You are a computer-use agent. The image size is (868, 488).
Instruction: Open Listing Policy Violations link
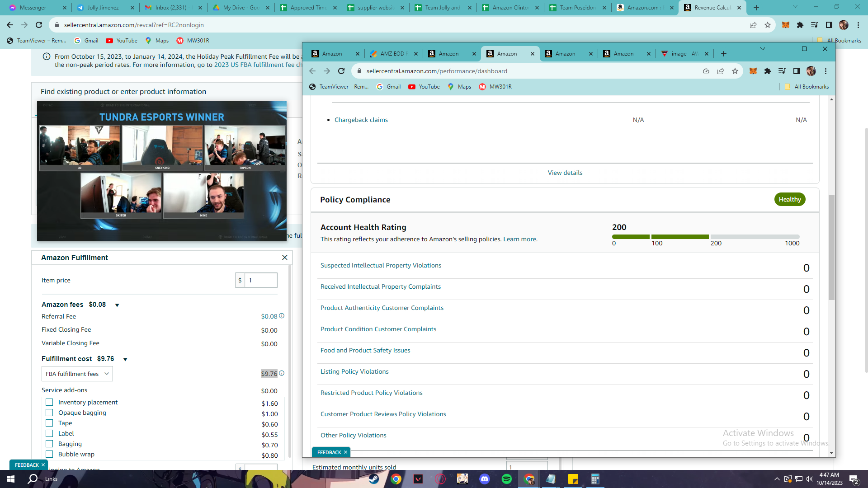click(x=354, y=371)
